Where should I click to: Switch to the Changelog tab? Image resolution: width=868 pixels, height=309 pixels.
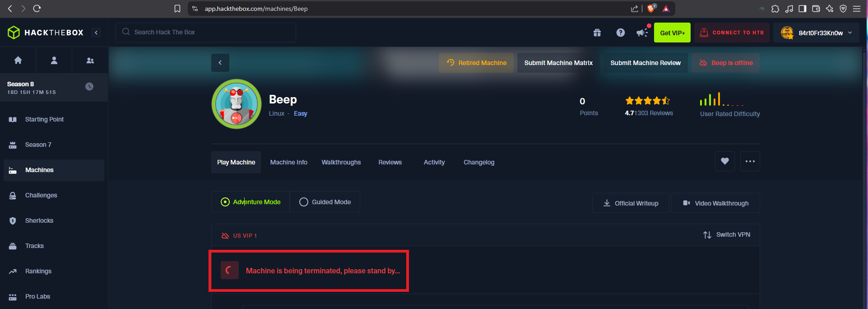pos(479,162)
